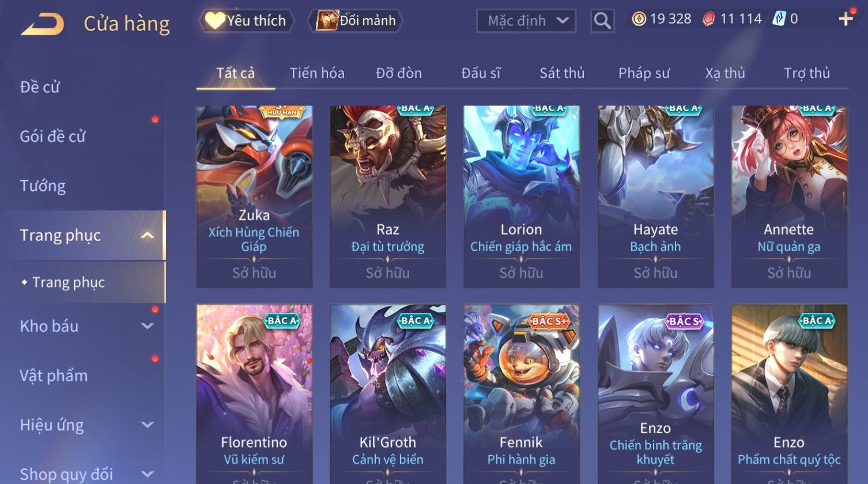
Task: Switch to the Tiến hóa tab
Action: pyautogui.click(x=317, y=73)
